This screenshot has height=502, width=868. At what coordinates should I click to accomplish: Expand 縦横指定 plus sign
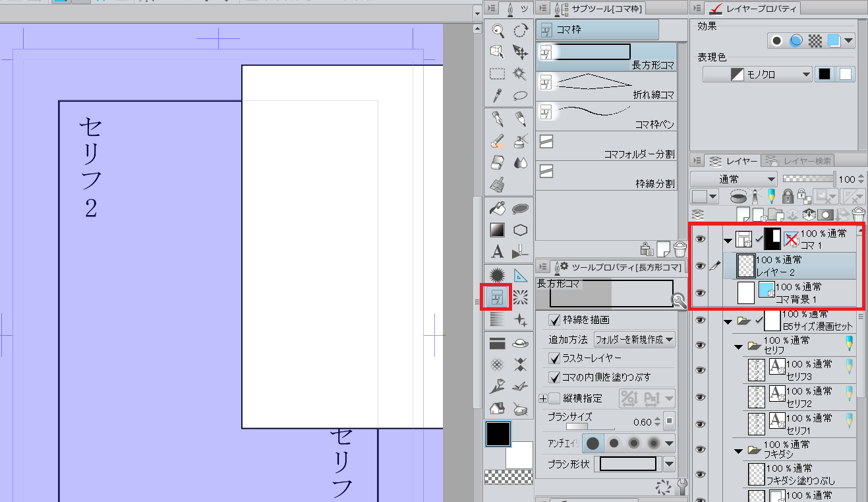point(544,398)
